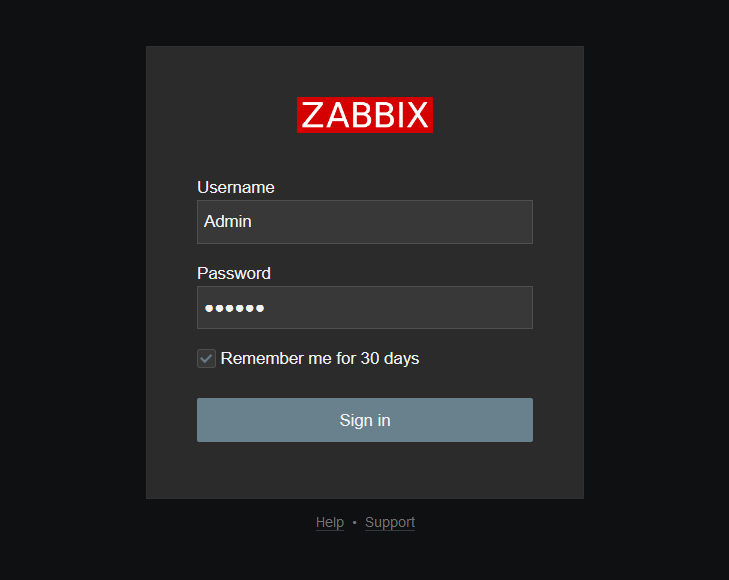Image resolution: width=729 pixels, height=580 pixels.
Task: Click the "Sign in" text on the button
Action: (365, 420)
